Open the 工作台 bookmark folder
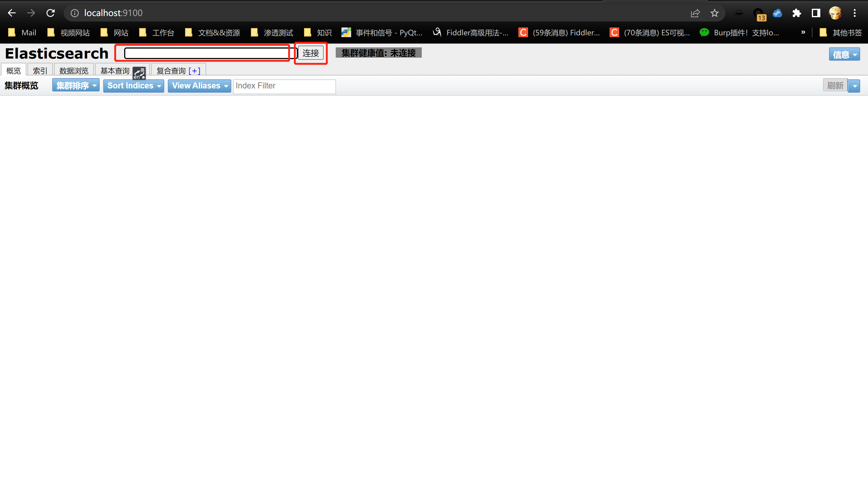Screen dimensions: 868x482 (x=157, y=32)
